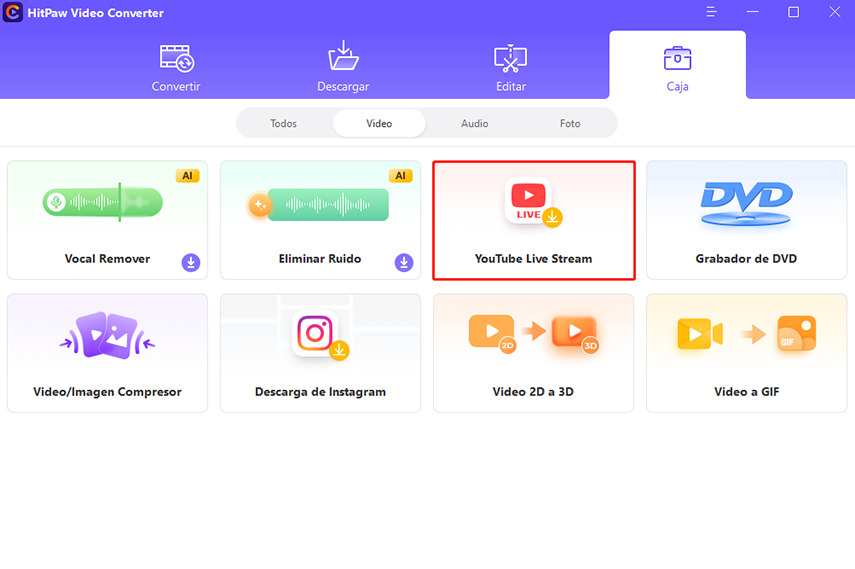This screenshot has width=855, height=569.
Task: Switch to the Editar tab
Action: pyautogui.click(x=510, y=68)
